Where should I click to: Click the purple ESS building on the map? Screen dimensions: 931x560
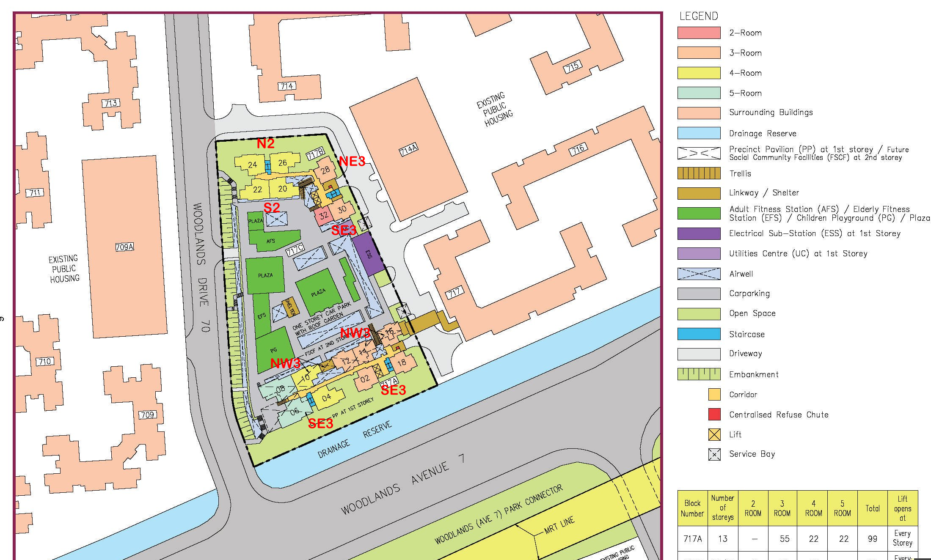point(368,254)
